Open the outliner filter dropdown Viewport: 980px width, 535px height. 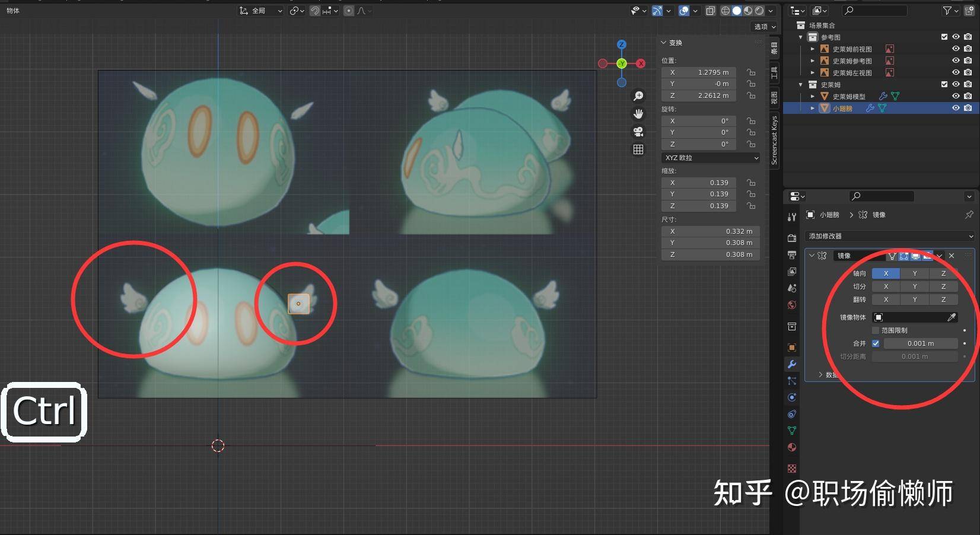(x=950, y=11)
